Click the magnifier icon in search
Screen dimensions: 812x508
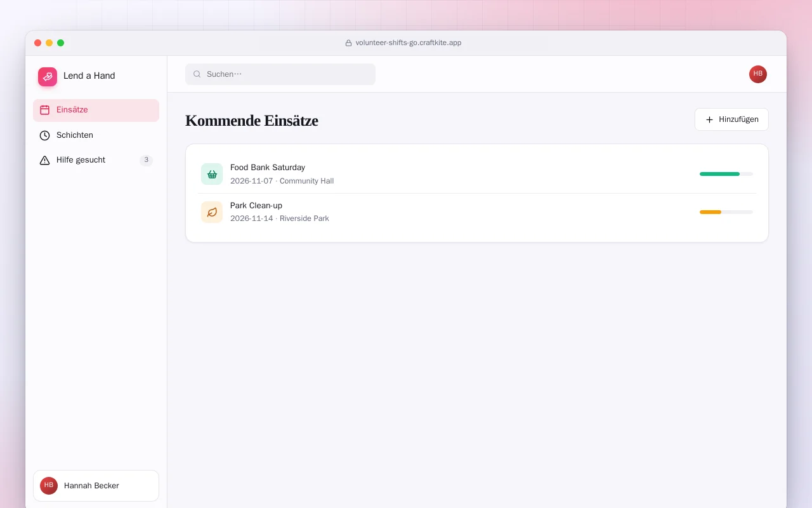click(197, 74)
